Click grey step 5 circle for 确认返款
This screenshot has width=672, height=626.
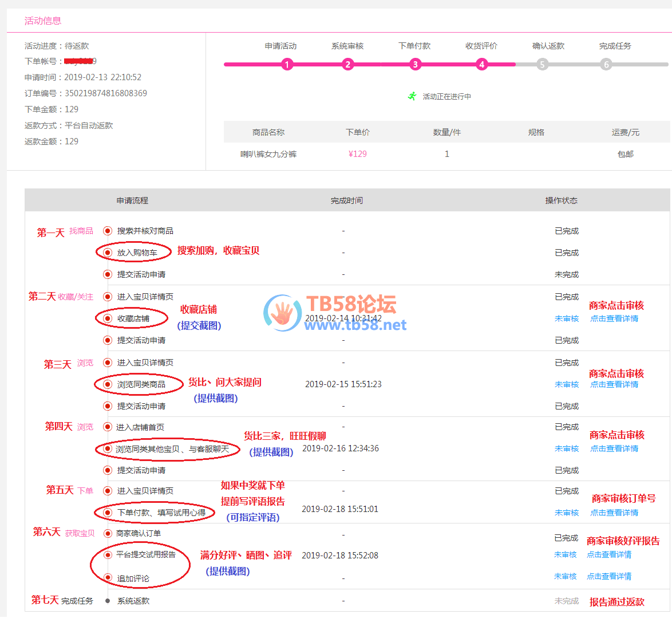point(542,65)
